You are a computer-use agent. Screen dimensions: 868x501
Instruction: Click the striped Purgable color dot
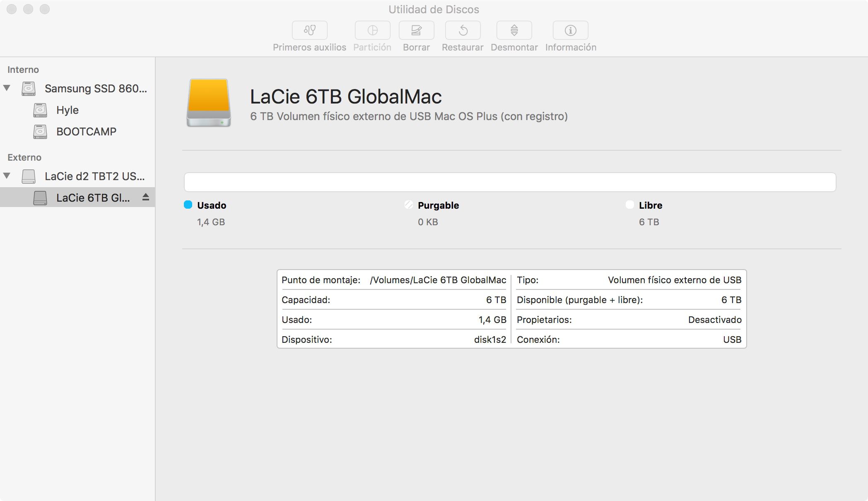(409, 205)
